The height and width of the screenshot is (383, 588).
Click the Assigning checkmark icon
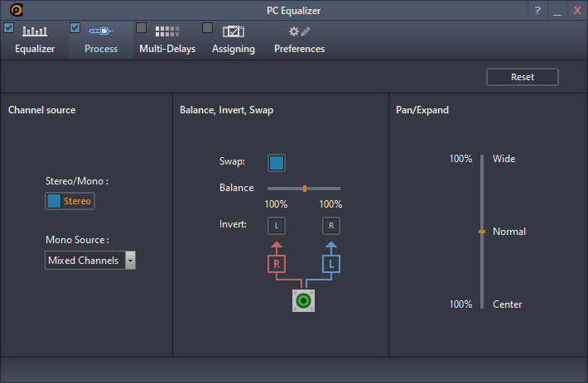coord(234,31)
